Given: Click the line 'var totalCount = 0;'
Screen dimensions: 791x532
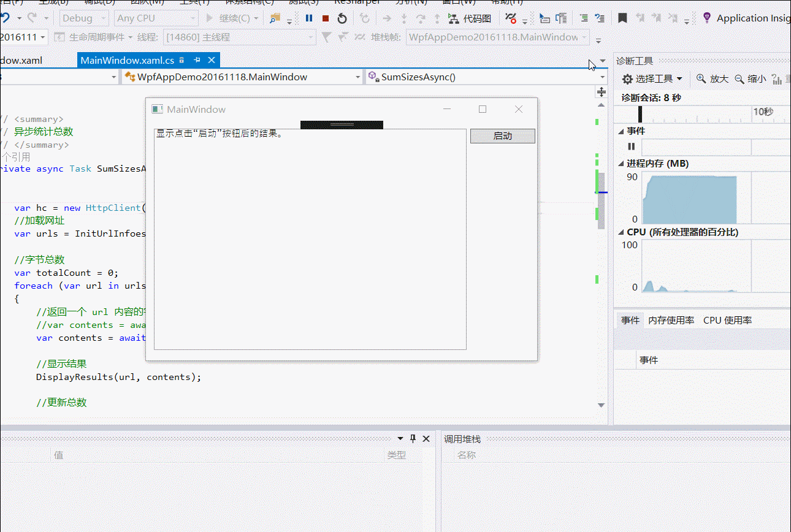Looking at the screenshot, I should [66, 273].
